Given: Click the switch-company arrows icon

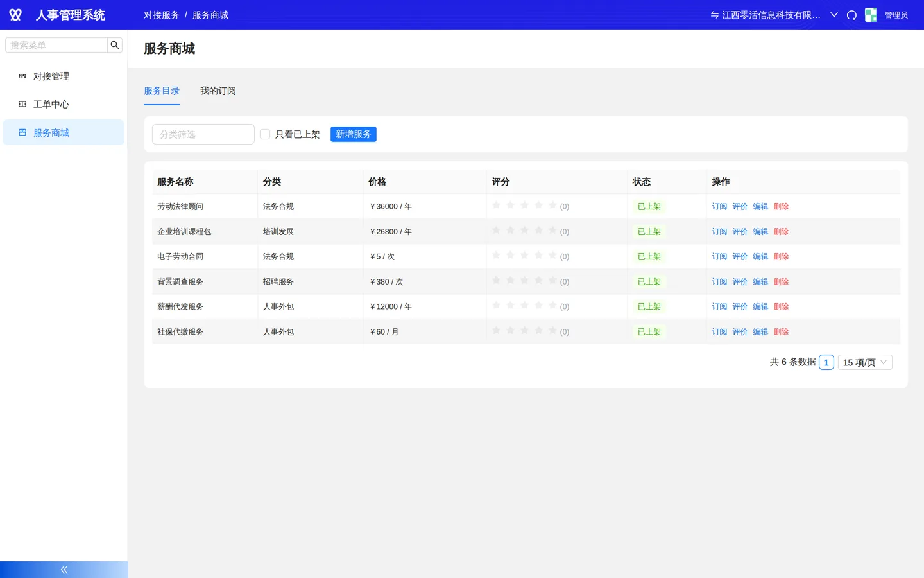Looking at the screenshot, I should pos(714,15).
